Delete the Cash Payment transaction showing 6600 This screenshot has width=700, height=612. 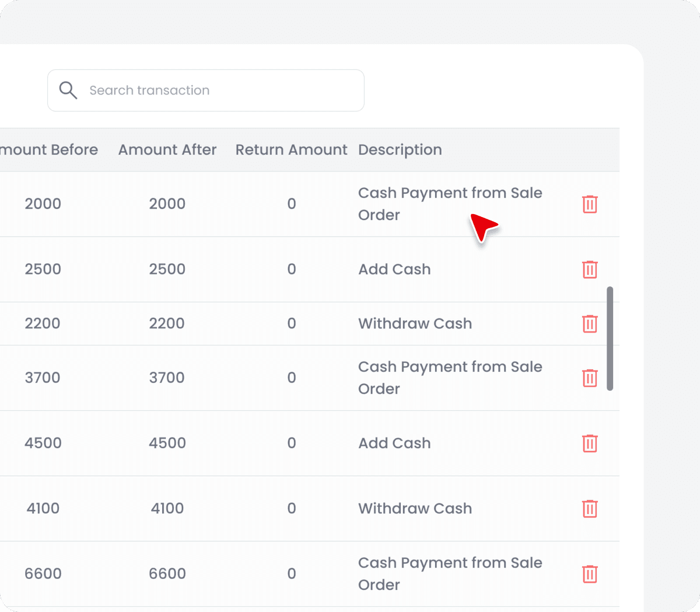point(589,574)
